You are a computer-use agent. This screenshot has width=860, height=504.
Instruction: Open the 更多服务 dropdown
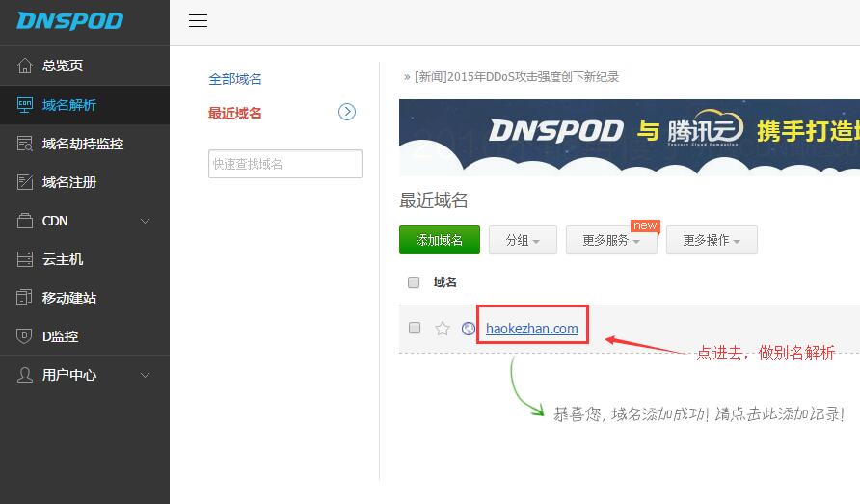(611, 240)
